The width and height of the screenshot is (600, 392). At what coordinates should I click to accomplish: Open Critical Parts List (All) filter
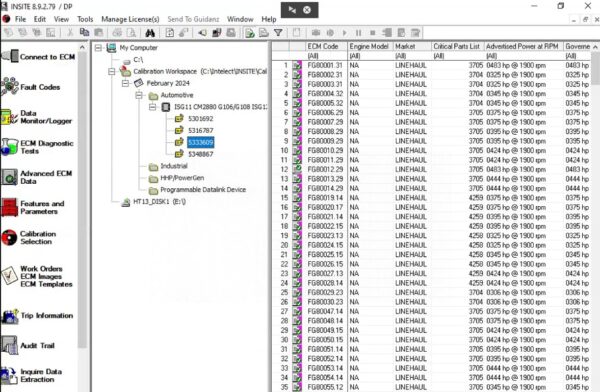pos(457,56)
